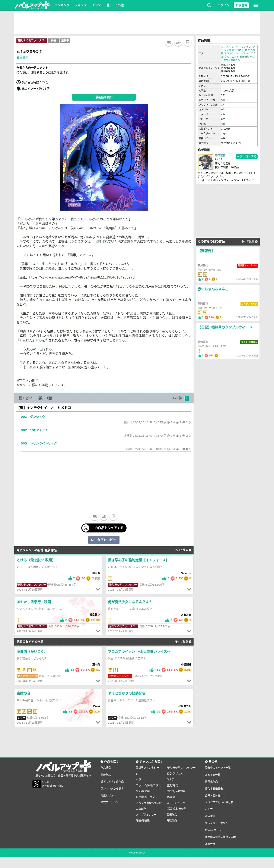Click もっと見る in この作者の他の作品

[x=249, y=242]
